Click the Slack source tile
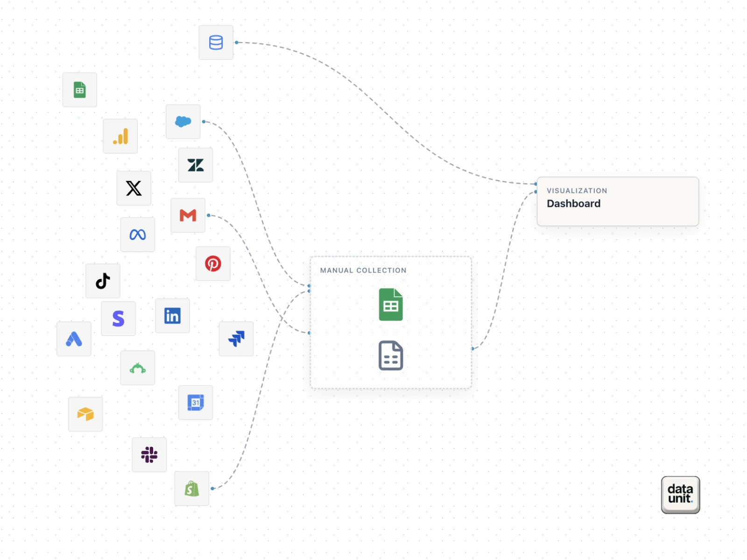This screenshot has width=747, height=560. click(149, 455)
